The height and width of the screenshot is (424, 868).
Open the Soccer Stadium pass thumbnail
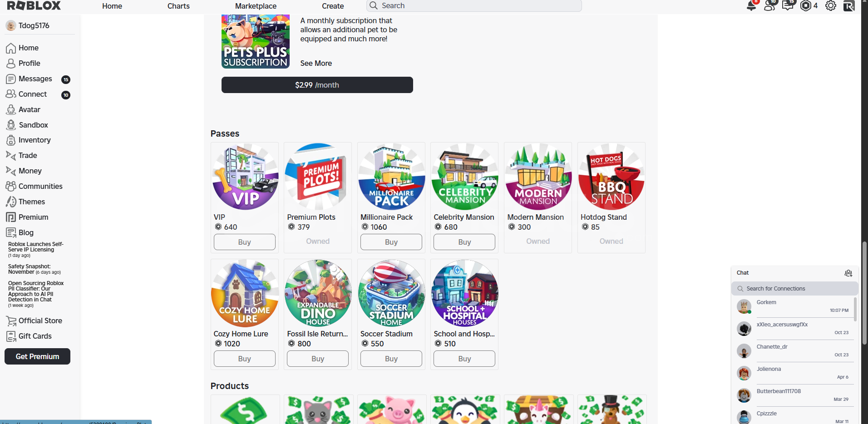click(x=391, y=293)
